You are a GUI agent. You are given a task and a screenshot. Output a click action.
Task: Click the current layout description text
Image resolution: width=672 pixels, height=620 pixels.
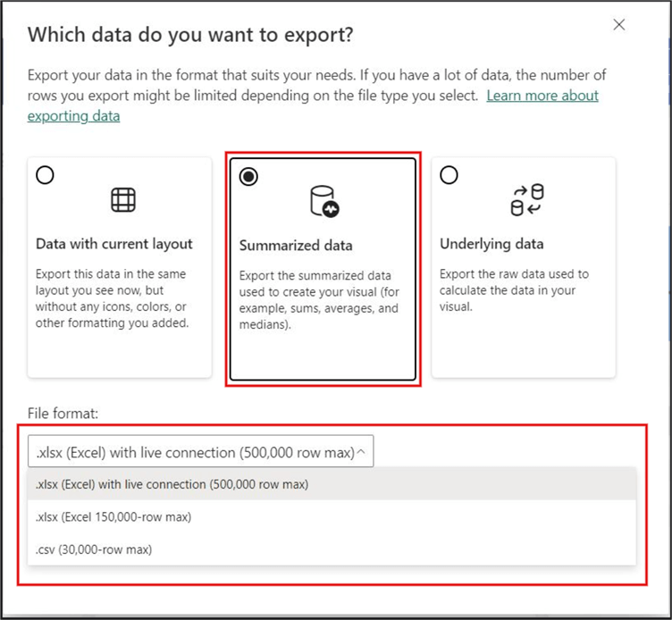coord(113,298)
